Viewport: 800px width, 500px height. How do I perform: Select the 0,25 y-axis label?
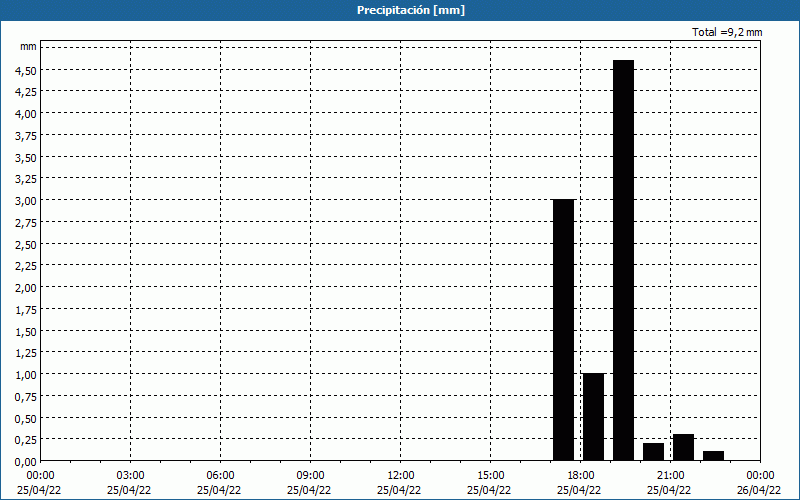point(26,440)
